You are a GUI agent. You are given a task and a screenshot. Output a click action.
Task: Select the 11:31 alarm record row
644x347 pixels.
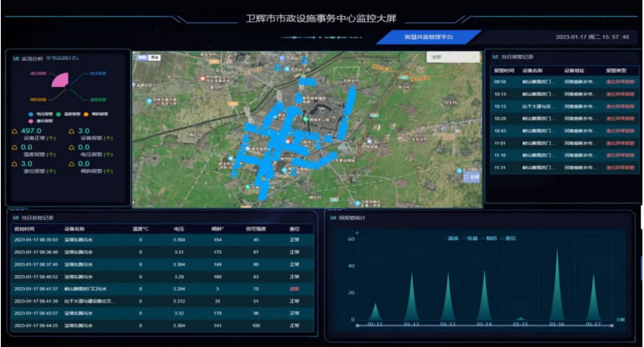(565, 168)
